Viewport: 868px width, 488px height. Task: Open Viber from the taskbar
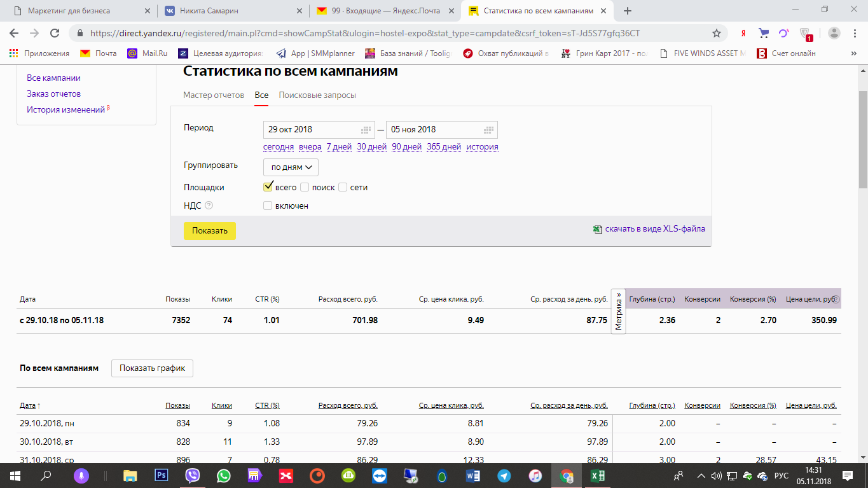193,475
